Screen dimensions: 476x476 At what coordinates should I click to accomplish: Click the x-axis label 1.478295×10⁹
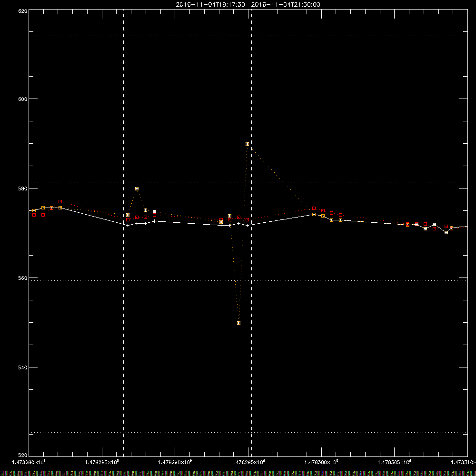tap(248, 462)
